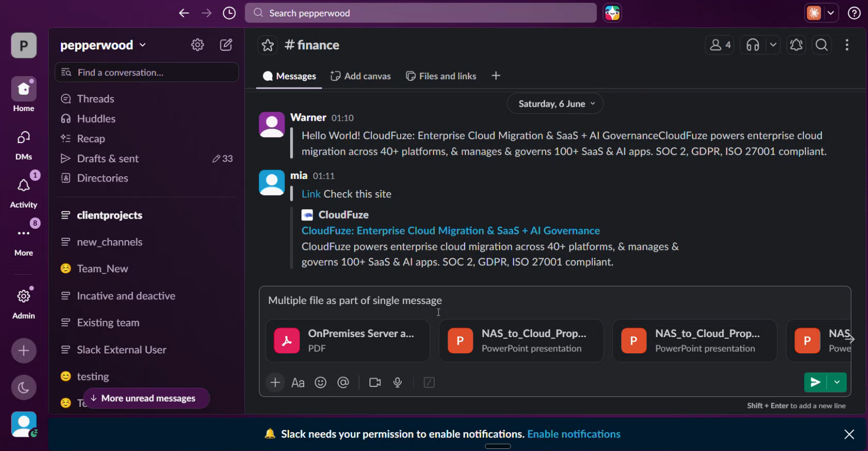Record a video clip icon

[x=375, y=383]
